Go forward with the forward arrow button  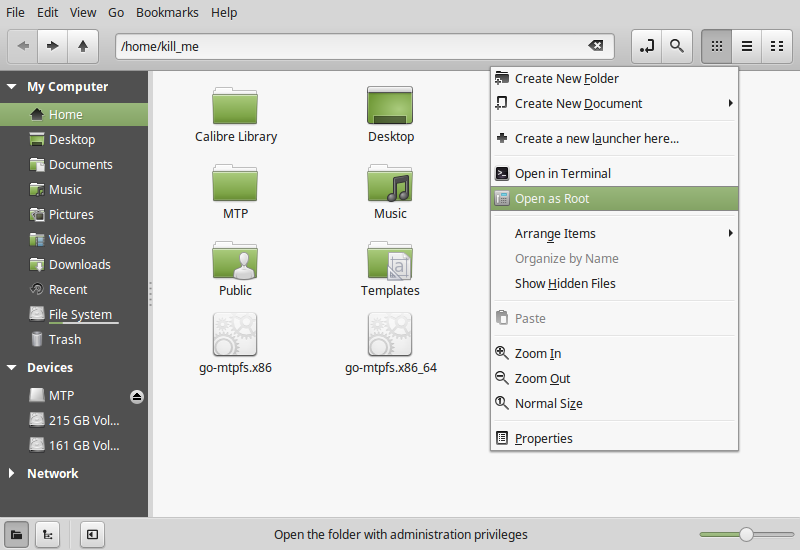53,46
